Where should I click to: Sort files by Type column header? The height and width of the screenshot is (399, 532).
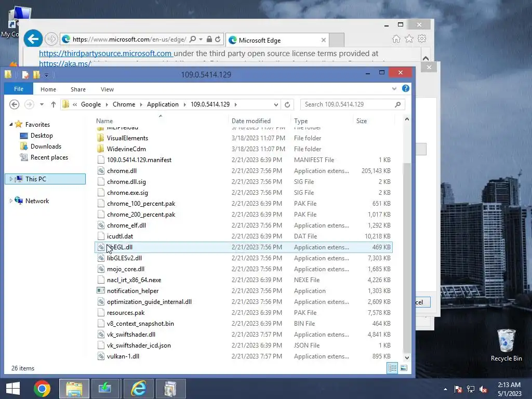click(301, 121)
